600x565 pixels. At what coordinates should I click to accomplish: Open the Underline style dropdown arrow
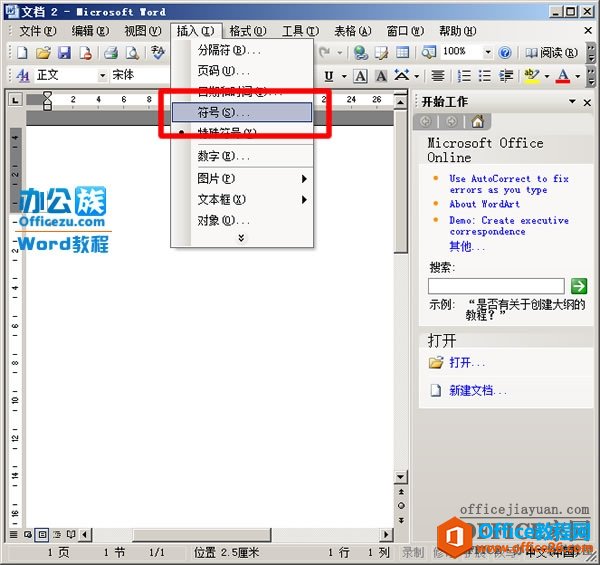pyautogui.click(x=344, y=76)
